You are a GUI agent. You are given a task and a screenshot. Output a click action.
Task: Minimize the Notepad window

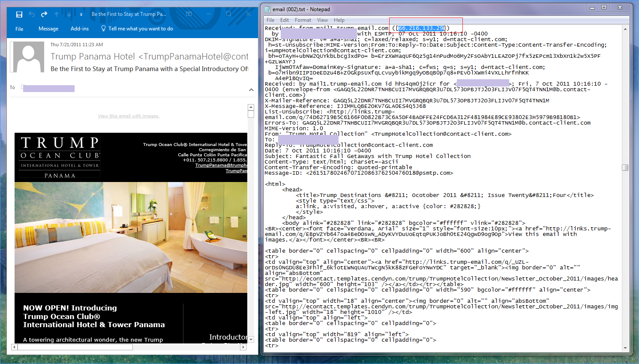point(593,7)
